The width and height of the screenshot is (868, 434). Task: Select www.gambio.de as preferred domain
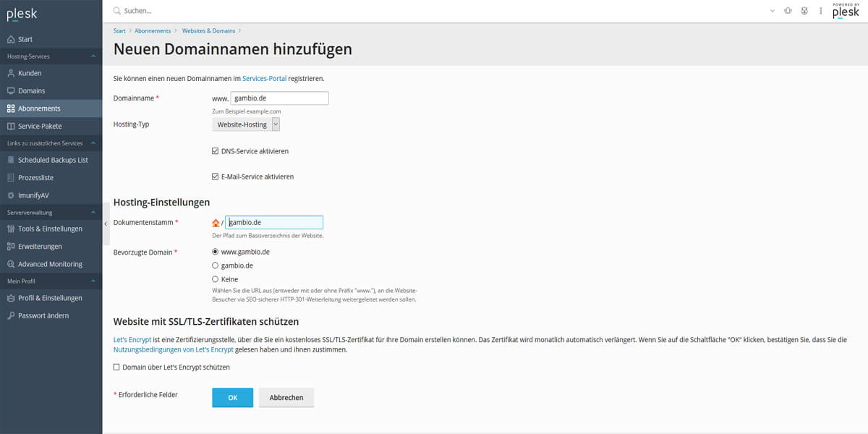click(215, 252)
